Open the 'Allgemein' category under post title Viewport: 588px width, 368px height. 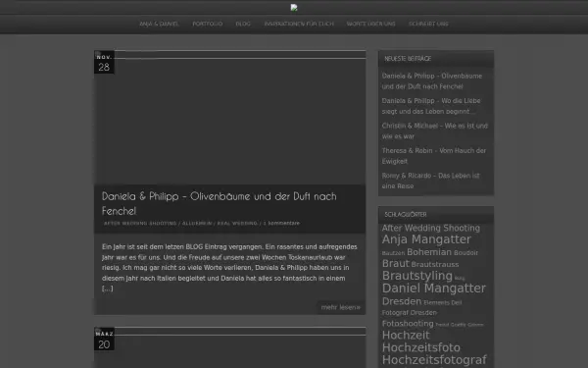click(x=197, y=223)
